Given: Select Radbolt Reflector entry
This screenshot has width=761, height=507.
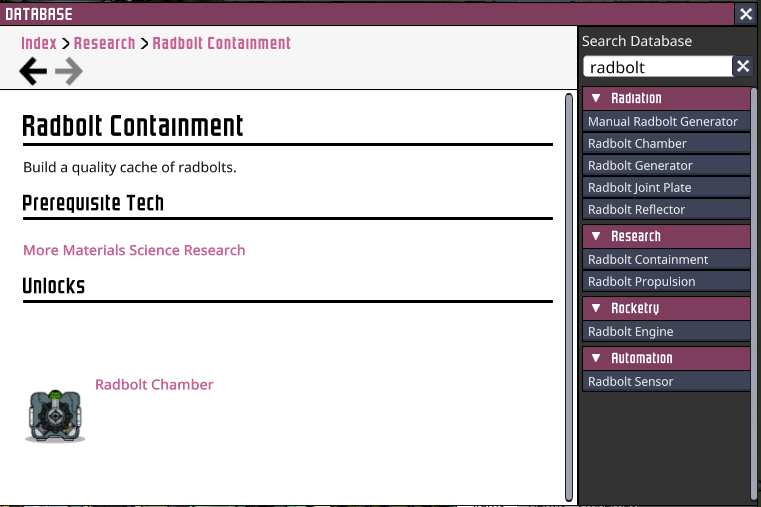Looking at the screenshot, I should 666,210.
